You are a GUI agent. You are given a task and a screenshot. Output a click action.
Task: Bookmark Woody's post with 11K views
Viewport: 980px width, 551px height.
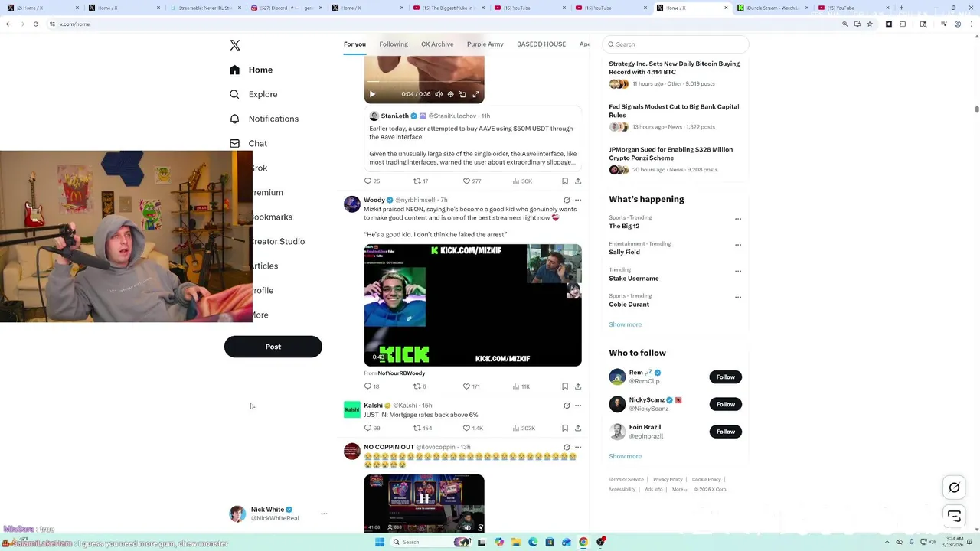(x=565, y=386)
